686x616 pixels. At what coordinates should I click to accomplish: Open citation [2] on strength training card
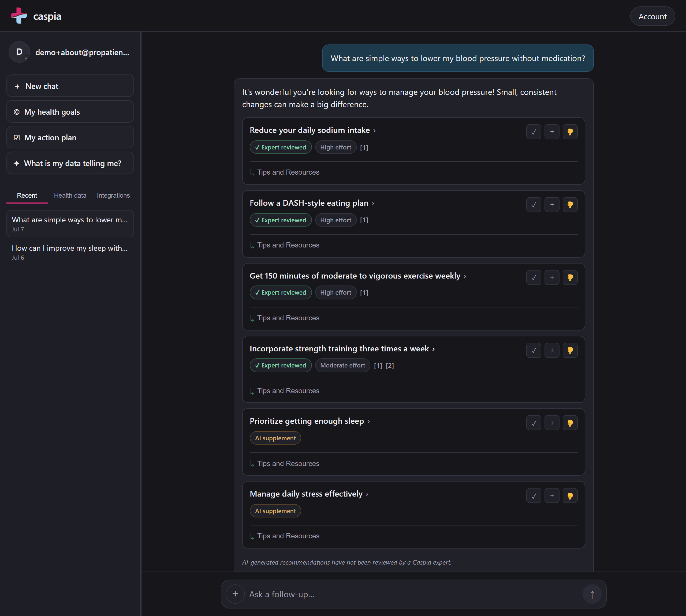click(x=390, y=366)
